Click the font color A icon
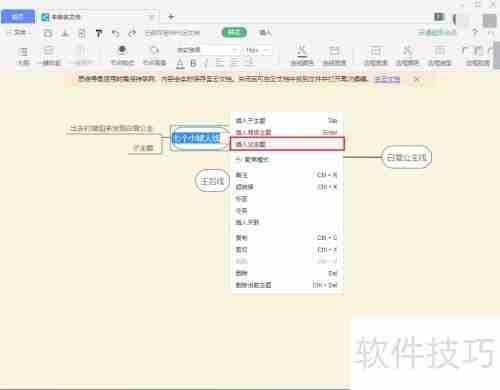The image size is (500, 390). [180, 63]
